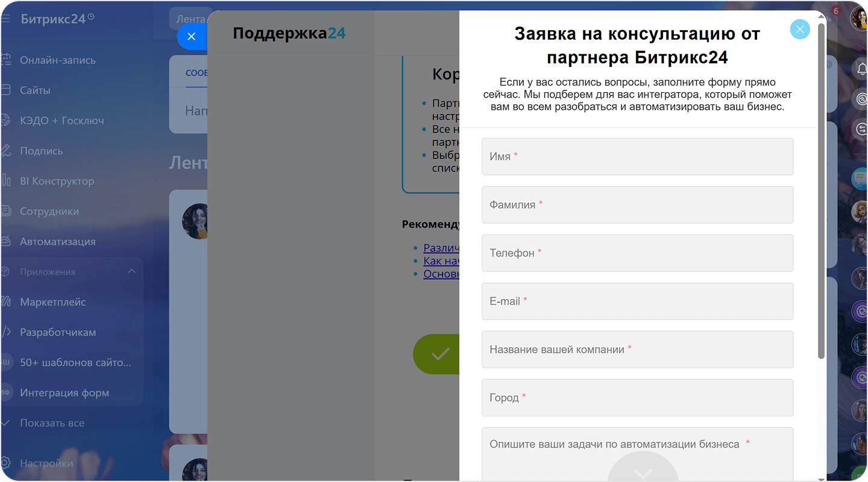Open Маркетплейс from the sidebar
Screen dimensions: 868x482
tap(53, 302)
